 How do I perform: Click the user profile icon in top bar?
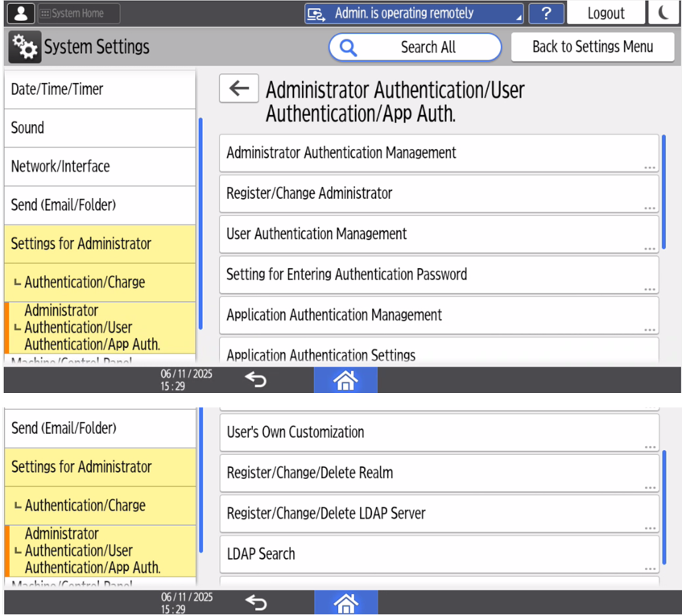20,13
